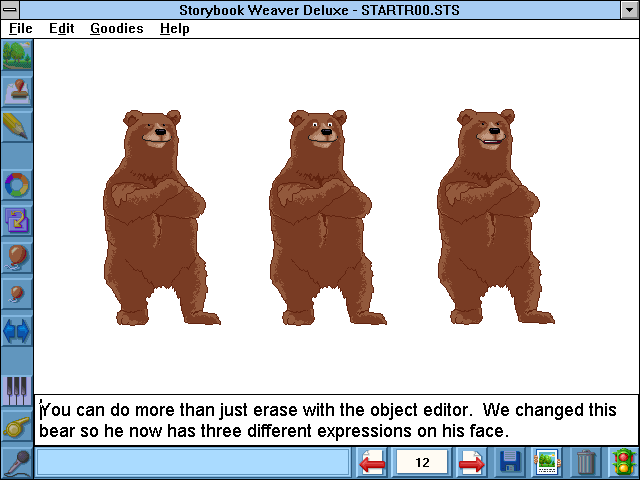
Task: Click the picture page view icon
Action: coord(547,462)
